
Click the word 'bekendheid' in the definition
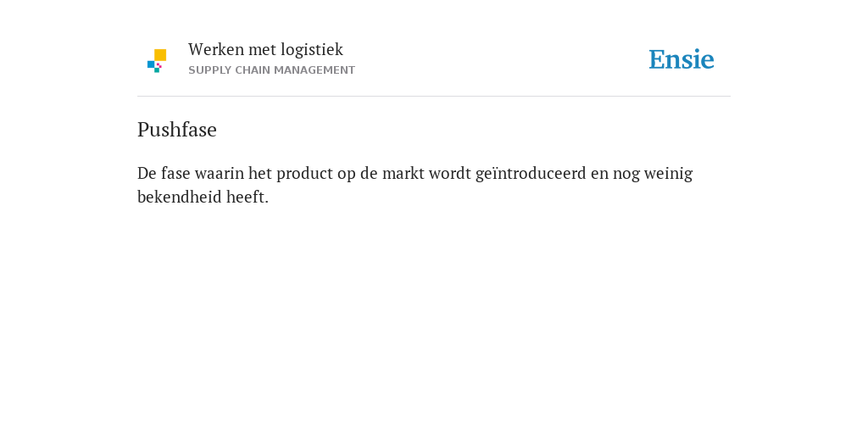click(180, 197)
